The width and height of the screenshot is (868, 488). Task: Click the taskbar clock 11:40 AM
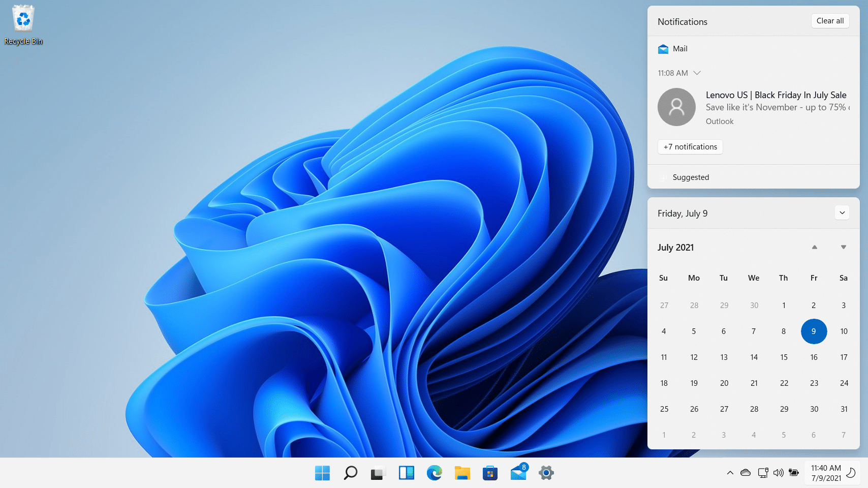click(826, 468)
